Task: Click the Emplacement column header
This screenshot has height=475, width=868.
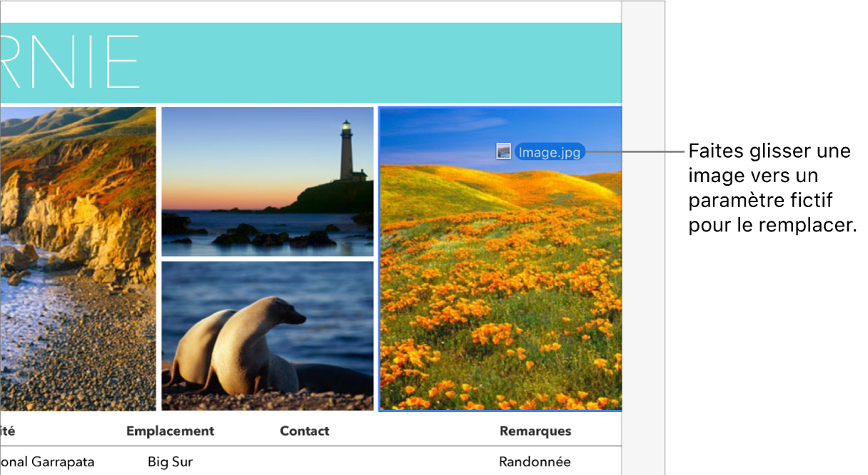Action: tap(170, 431)
